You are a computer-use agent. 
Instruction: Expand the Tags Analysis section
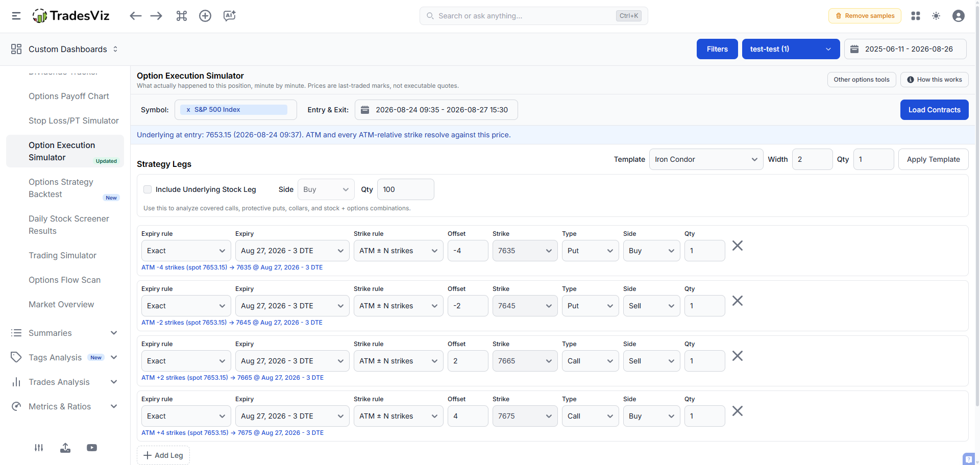tap(114, 357)
